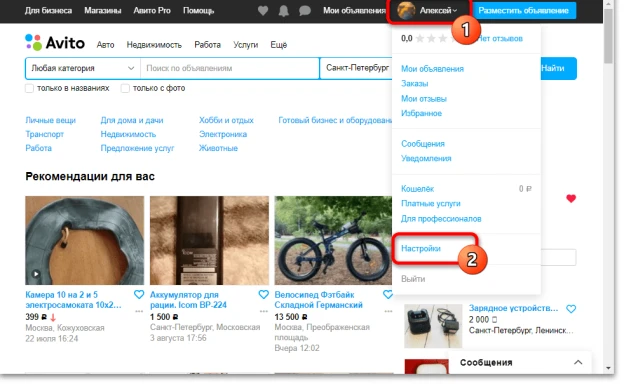Click the Поиск по объявлениям search field
Viewport: 624px width, 384px height.
coord(230,68)
